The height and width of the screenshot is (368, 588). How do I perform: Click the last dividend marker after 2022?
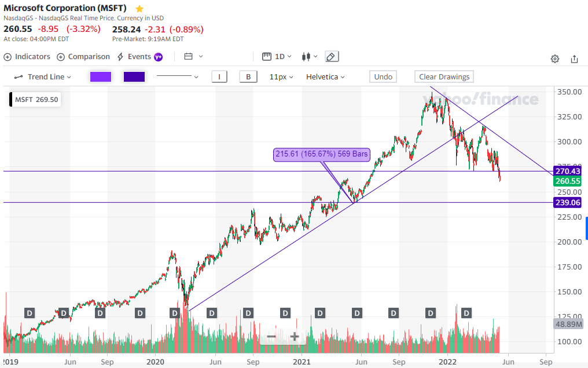click(x=466, y=313)
